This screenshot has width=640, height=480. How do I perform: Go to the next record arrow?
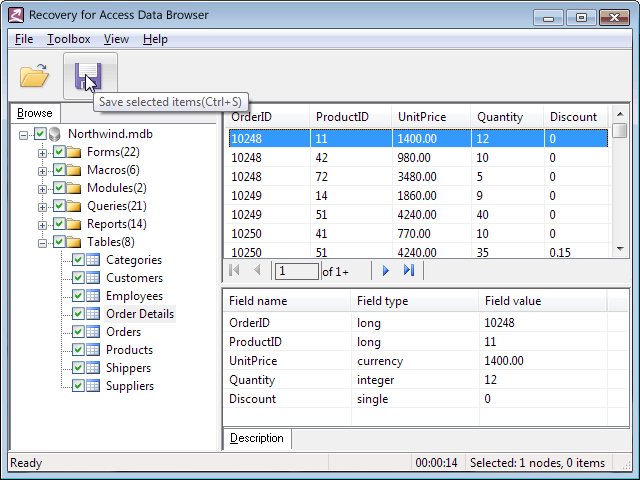(386, 271)
